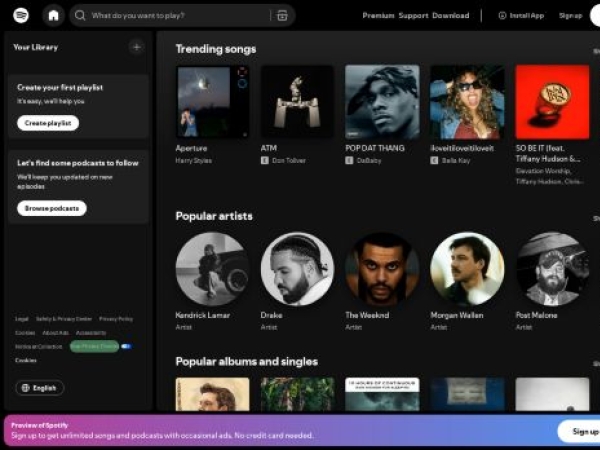Screen dimensions: 600x450
Task: Go to Home via house icon
Action: click(53, 15)
